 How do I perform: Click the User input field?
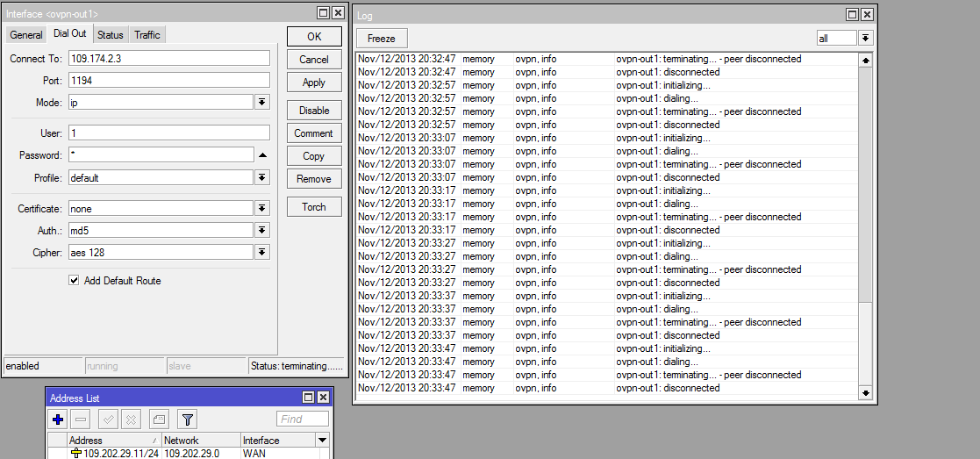(x=169, y=133)
